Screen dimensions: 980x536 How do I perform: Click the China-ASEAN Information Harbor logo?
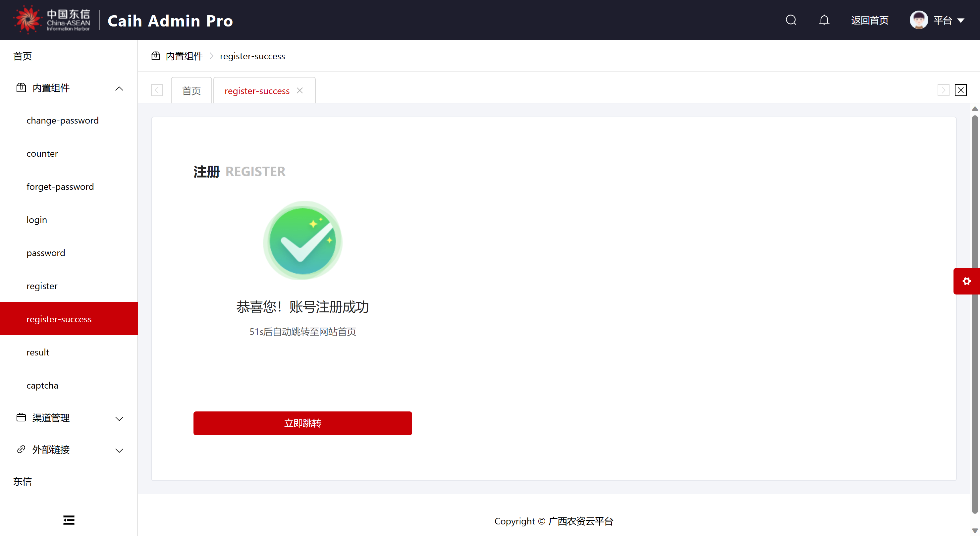pyautogui.click(x=52, y=20)
